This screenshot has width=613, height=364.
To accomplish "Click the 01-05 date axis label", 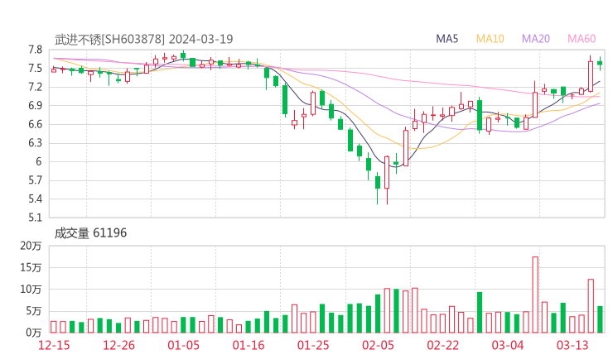I will point(183,345).
